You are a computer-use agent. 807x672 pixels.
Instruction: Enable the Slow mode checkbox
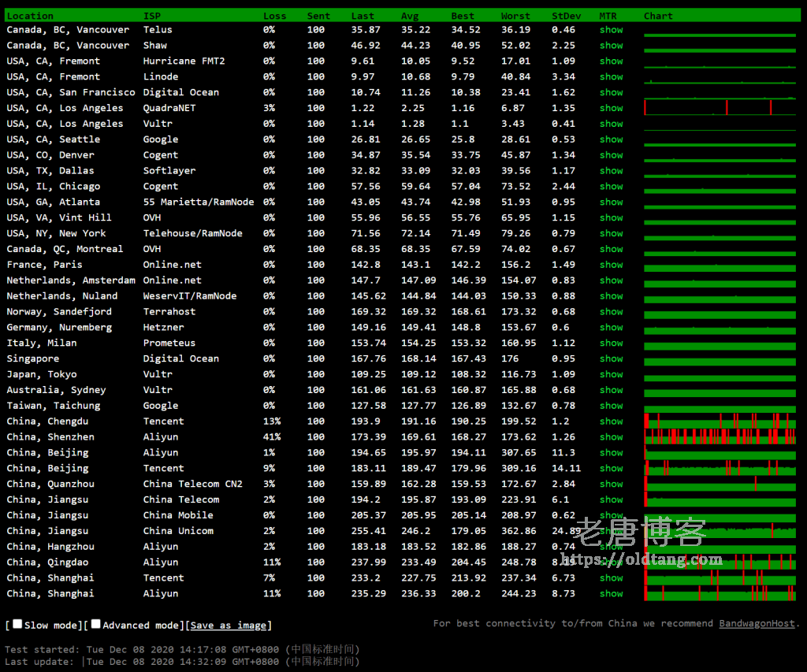17,624
